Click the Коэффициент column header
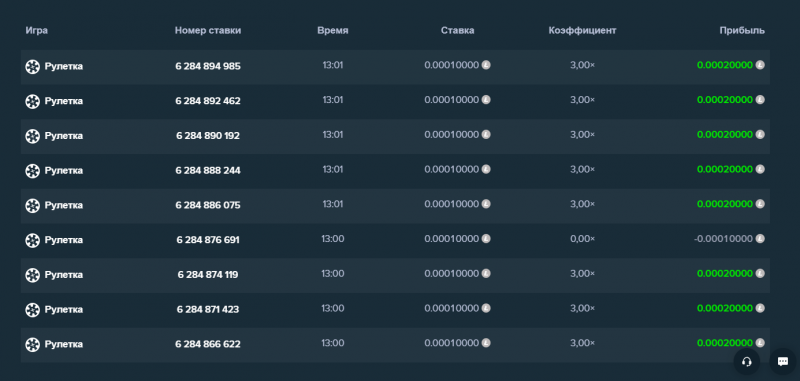The image size is (800, 381). [582, 30]
